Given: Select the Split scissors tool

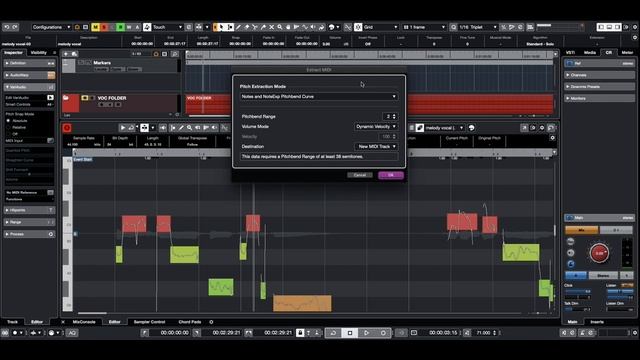Looking at the screenshot, I should point(255,27).
